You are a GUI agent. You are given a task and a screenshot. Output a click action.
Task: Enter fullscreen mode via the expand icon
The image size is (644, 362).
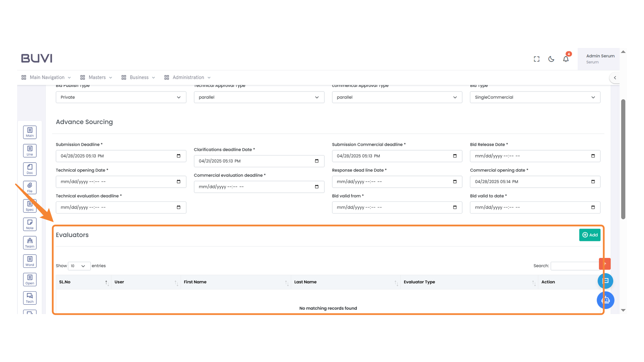click(x=536, y=59)
